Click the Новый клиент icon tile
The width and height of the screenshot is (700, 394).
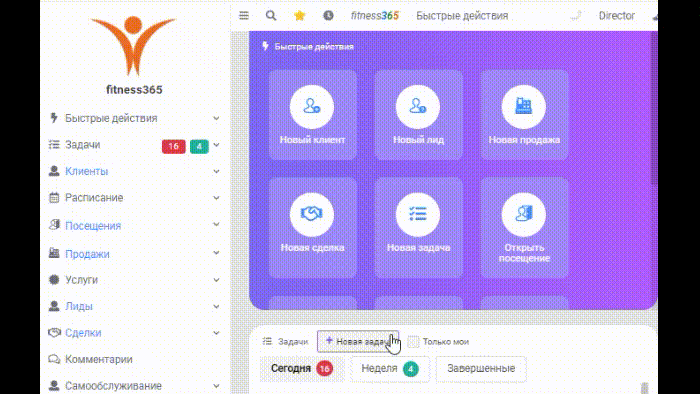(x=312, y=107)
